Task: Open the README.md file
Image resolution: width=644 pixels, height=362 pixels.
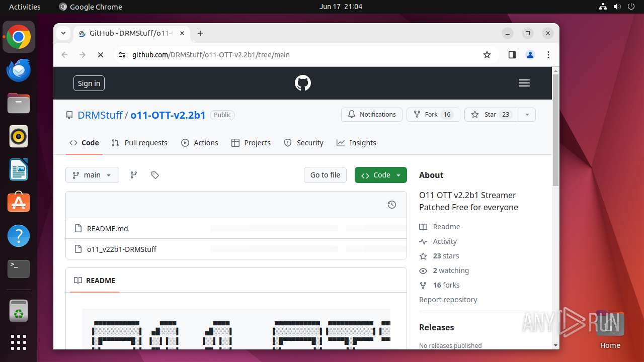Action: point(108,228)
